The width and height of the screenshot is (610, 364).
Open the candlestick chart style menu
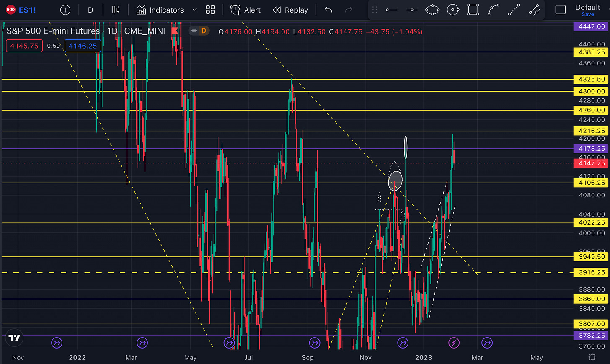click(x=116, y=10)
